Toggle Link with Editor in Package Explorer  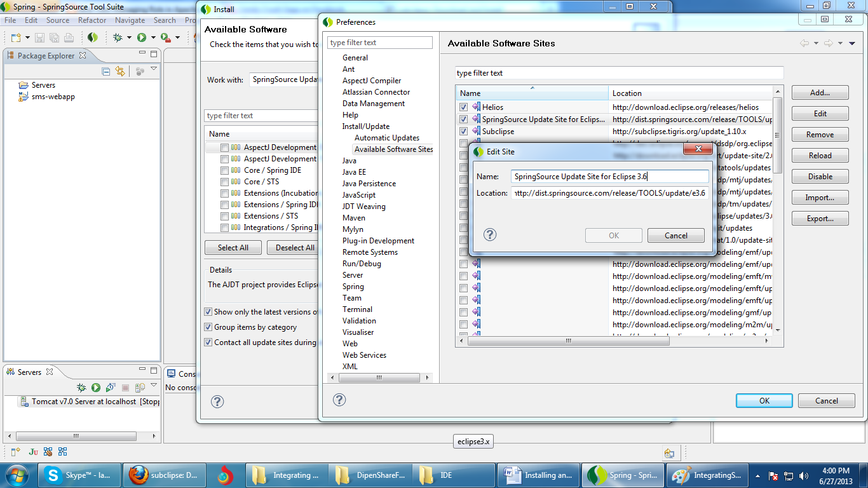(x=120, y=71)
